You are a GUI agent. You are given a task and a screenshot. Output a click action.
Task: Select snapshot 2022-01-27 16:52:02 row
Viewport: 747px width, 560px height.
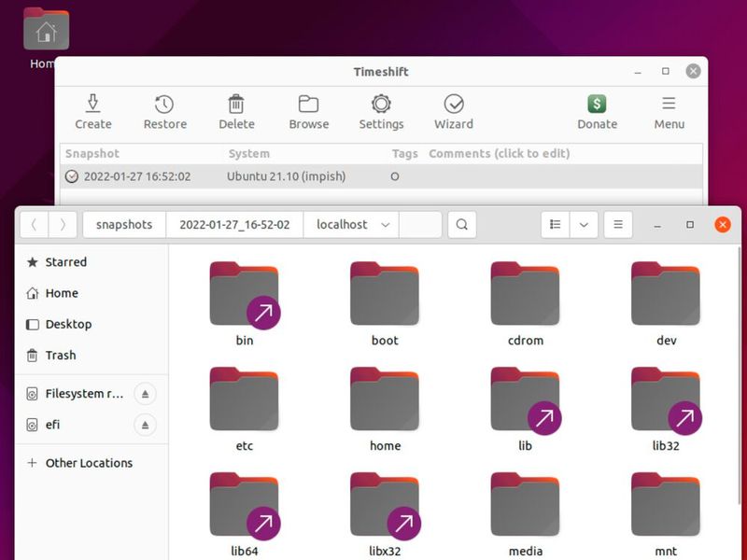click(x=381, y=176)
